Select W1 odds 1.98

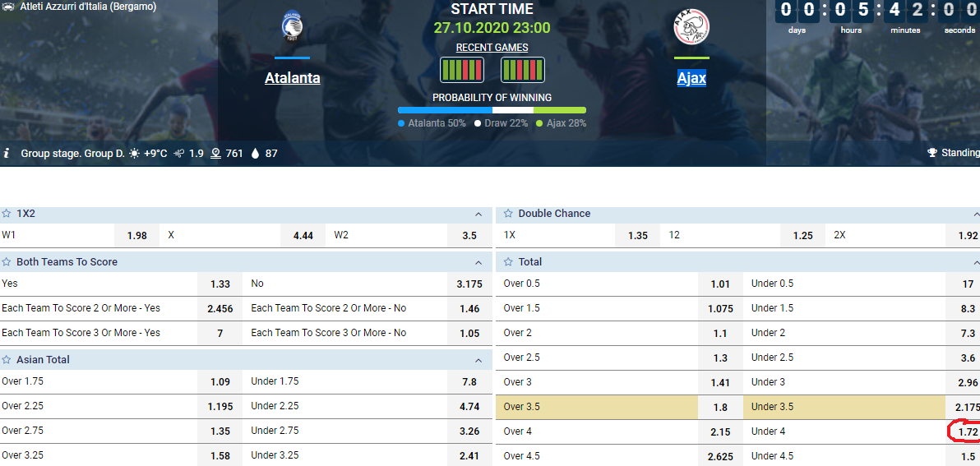coord(136,236)
